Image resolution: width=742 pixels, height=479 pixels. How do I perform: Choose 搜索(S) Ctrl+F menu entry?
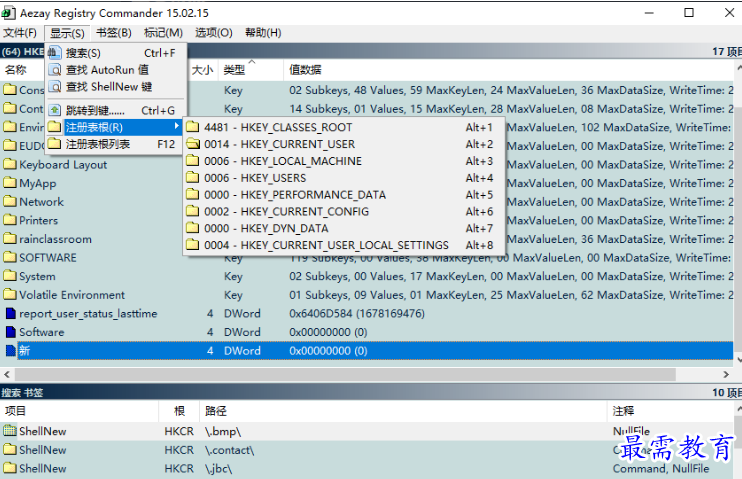click(x=115, y=53)
